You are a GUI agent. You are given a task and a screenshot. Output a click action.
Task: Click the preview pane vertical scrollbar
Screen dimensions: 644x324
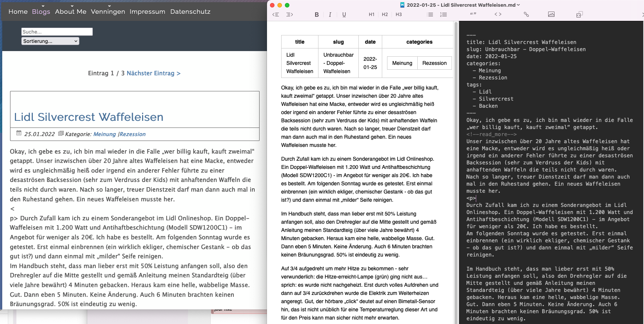click(456, 172)
